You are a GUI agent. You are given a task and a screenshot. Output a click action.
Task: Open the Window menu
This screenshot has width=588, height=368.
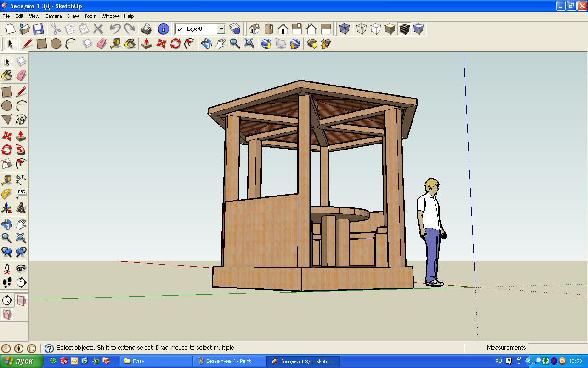click(x=110, y=16)
